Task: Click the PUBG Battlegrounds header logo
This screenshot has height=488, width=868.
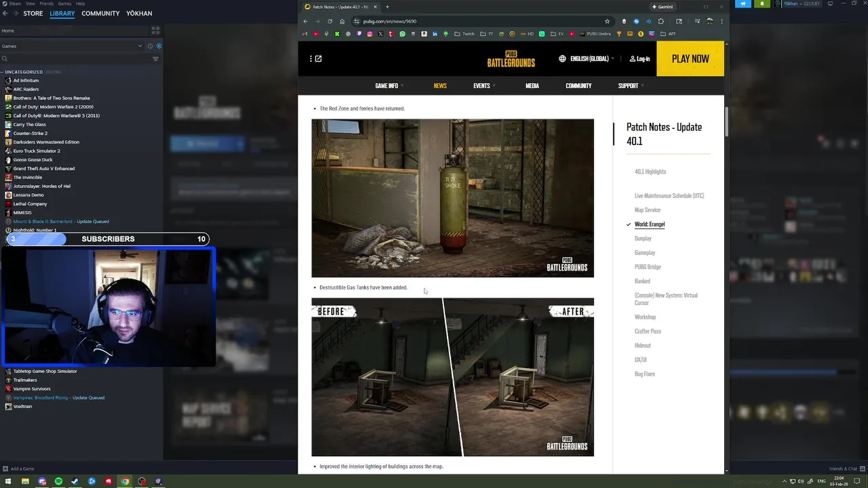Action: coord(511,59)
